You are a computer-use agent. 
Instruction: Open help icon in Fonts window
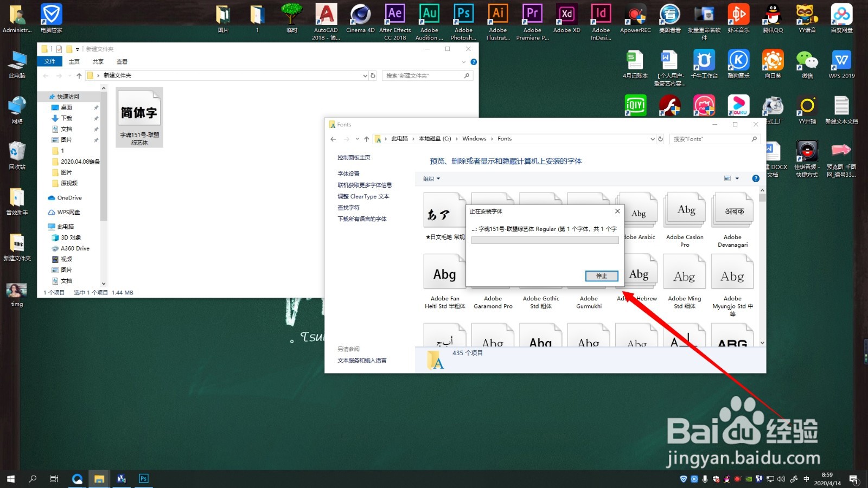pos(755,178)
